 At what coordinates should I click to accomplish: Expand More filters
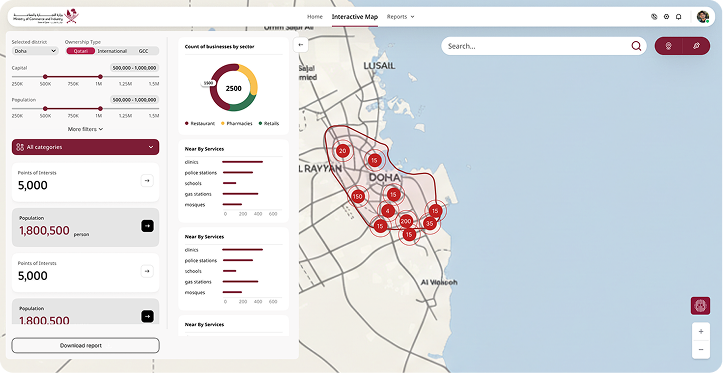[x=85, y=129]
